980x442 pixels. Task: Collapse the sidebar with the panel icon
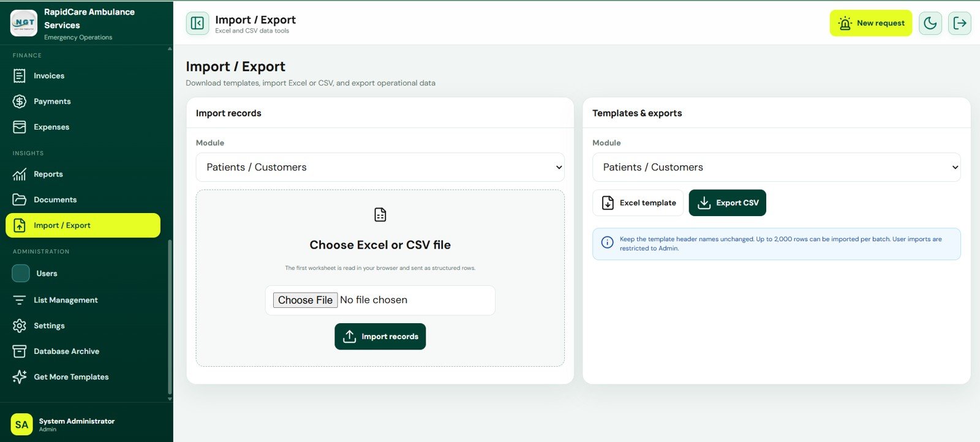point(197,23)
